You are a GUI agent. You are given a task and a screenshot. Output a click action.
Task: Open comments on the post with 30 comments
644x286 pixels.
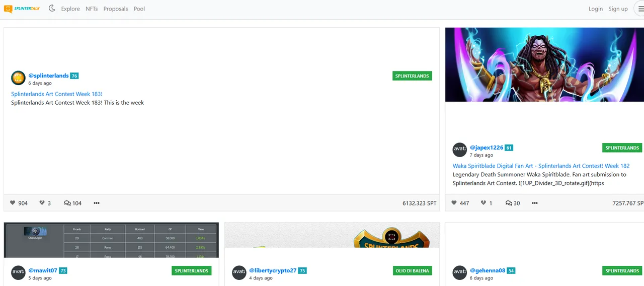tap(513, 203)
